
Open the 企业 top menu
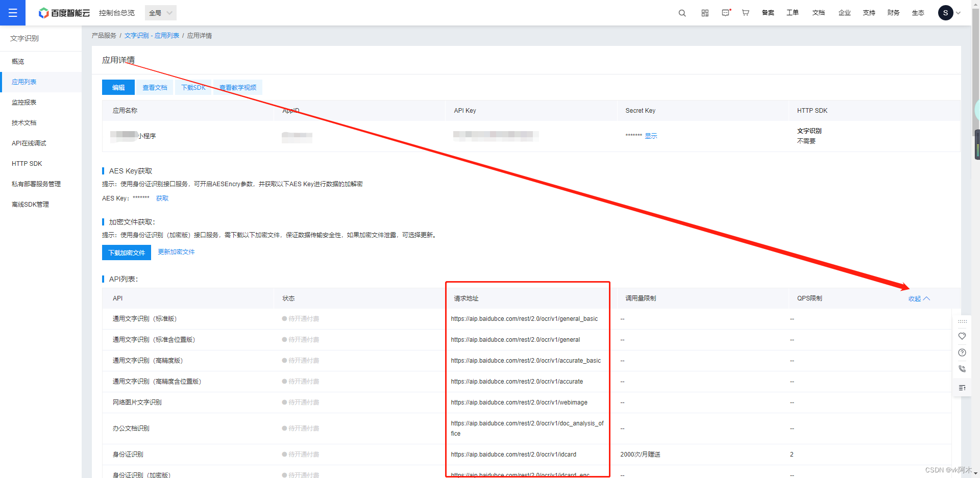pyautogui.click(x=844, y=13)
